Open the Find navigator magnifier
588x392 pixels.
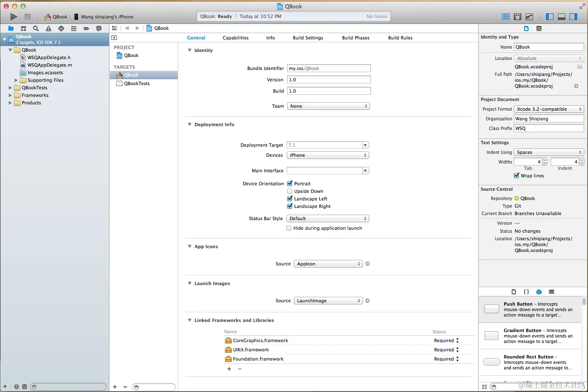36,29
